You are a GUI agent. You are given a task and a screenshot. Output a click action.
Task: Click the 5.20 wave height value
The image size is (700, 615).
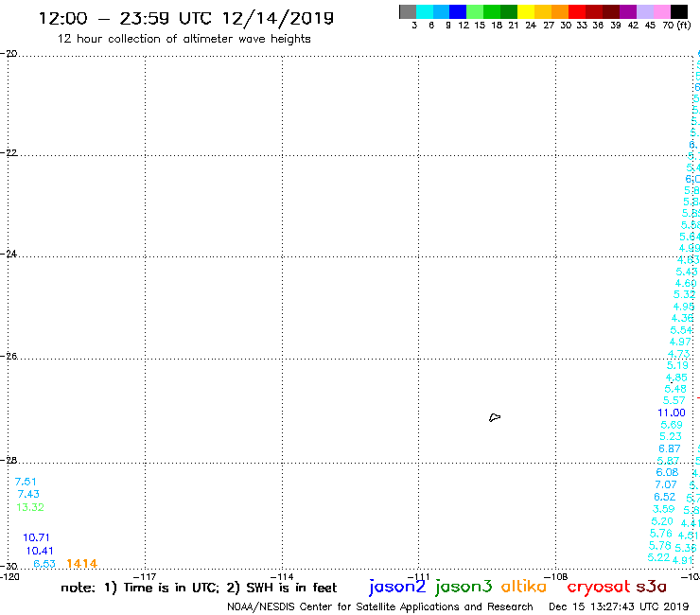[662, 521]
